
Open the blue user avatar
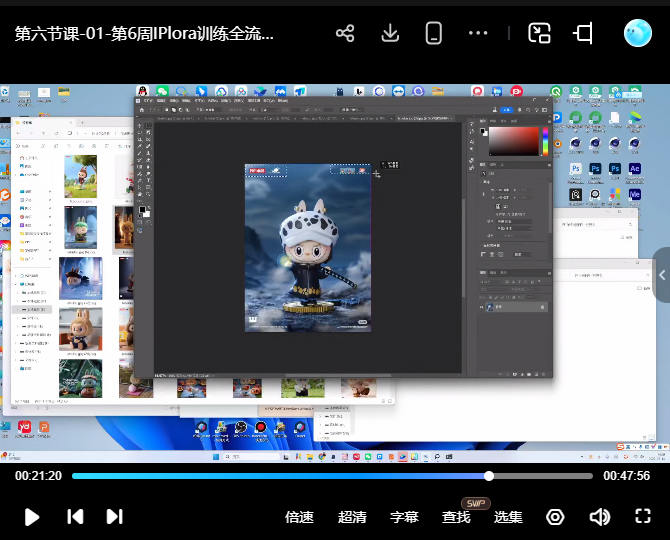(x=638, y=33)
